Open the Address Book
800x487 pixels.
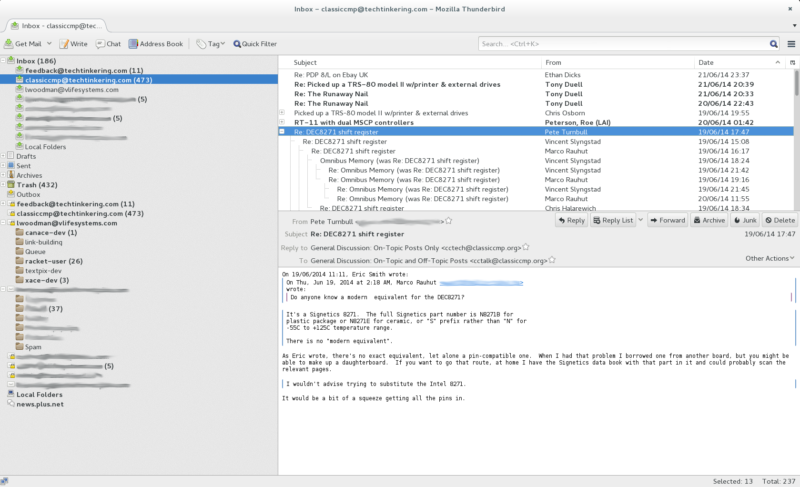pyautogui.click(x=156, y=44)
